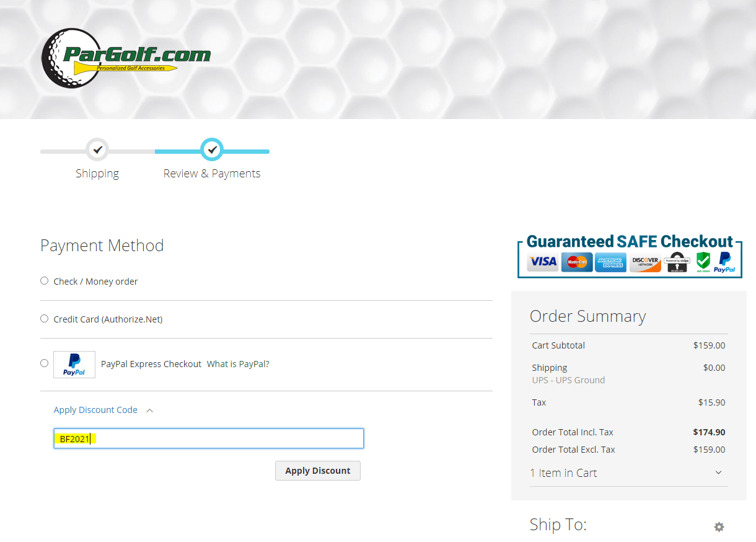Select Credit Card (Authorize.Net) payment option

[44, 318]
